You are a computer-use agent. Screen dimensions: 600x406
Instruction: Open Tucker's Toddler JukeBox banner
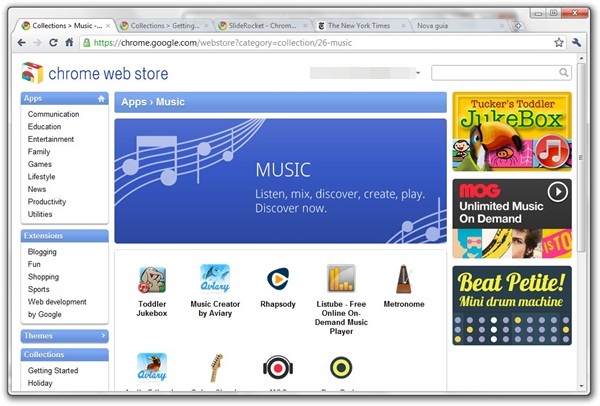pyautogui.click(x=512, y=132)
